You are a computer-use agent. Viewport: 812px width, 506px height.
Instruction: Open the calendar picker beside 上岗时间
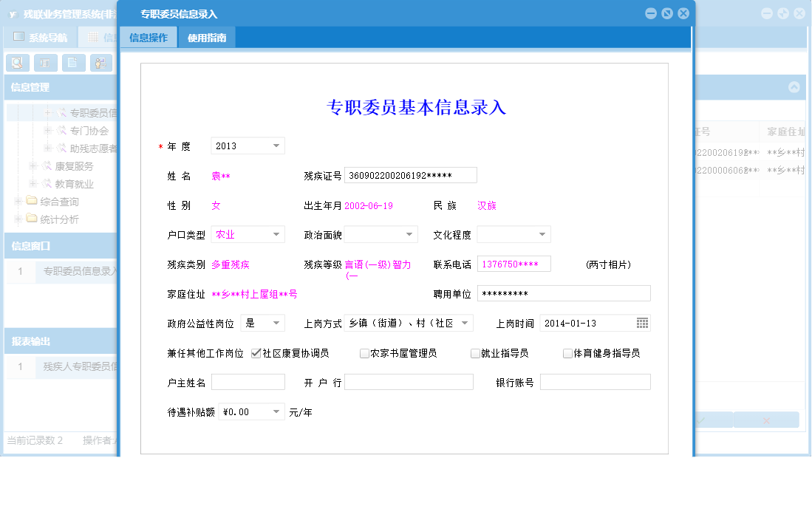coord(642,323)
